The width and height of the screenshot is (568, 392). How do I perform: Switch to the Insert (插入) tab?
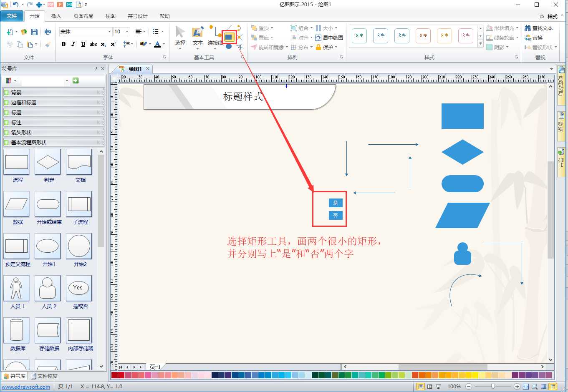click(x=56, y=16)
